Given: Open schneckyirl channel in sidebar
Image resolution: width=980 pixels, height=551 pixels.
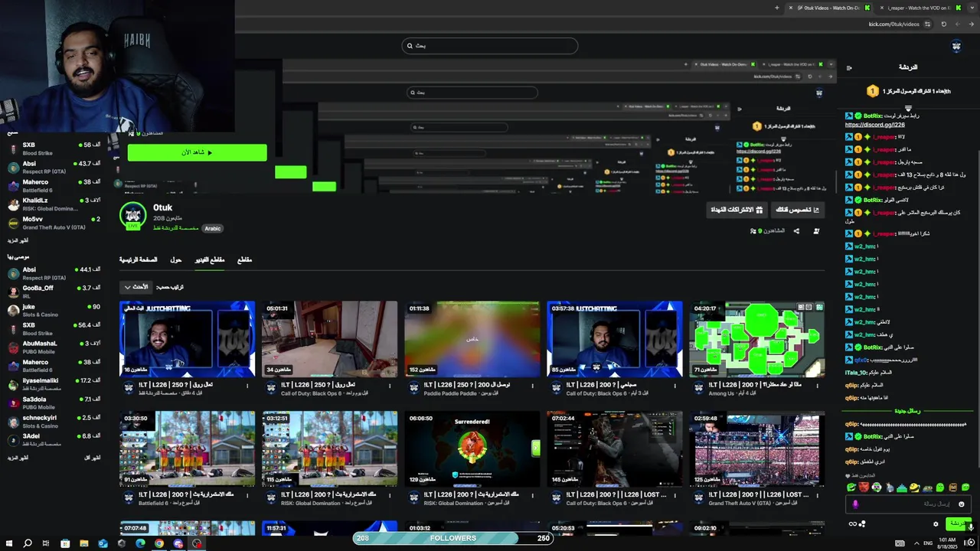Looking at the screenshot, I should (x=54, y=422).
